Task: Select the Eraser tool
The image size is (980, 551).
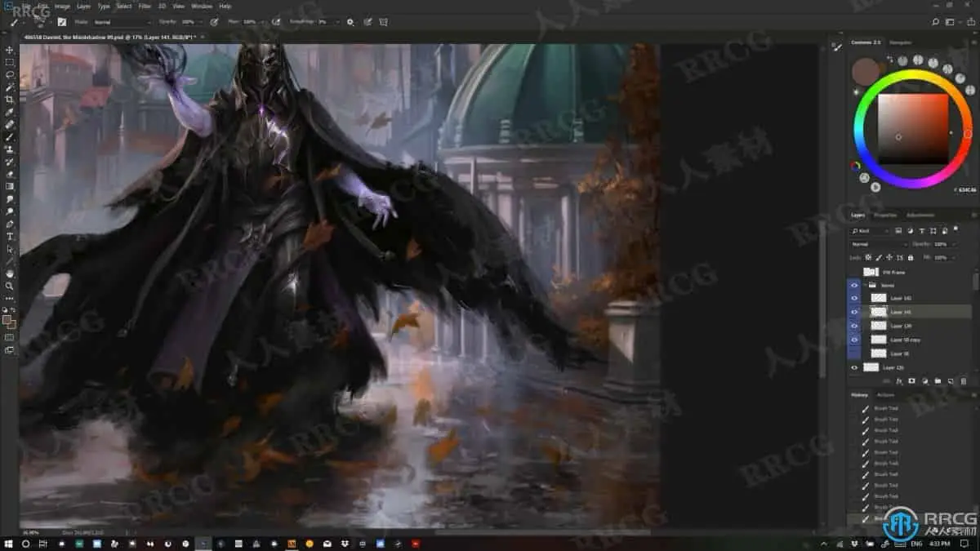Action: tap(10, 174)
